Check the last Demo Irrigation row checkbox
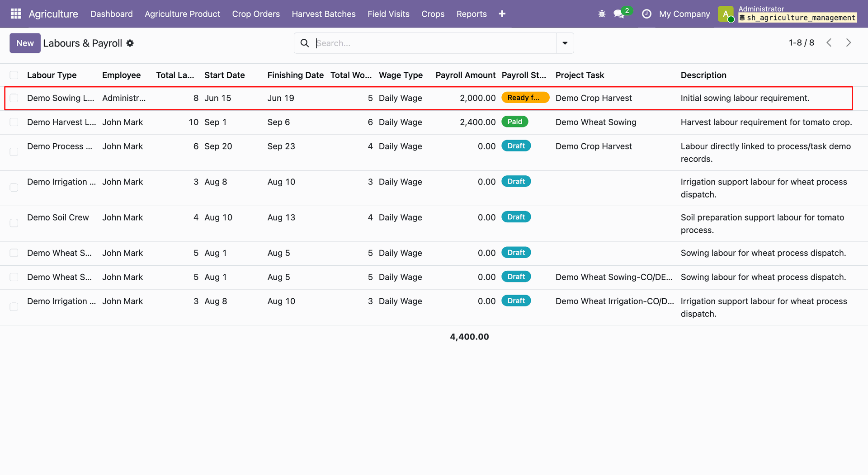The height and width of the screenshot is (475, 868). (x=14, y=307)
